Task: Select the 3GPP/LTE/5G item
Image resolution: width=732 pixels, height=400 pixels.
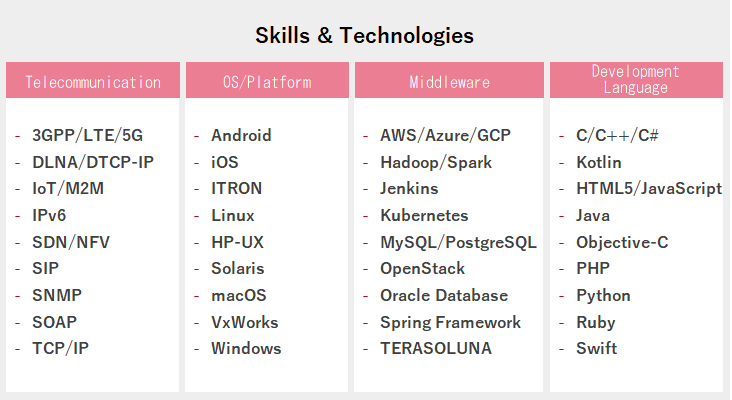Action: coord(87,135)
